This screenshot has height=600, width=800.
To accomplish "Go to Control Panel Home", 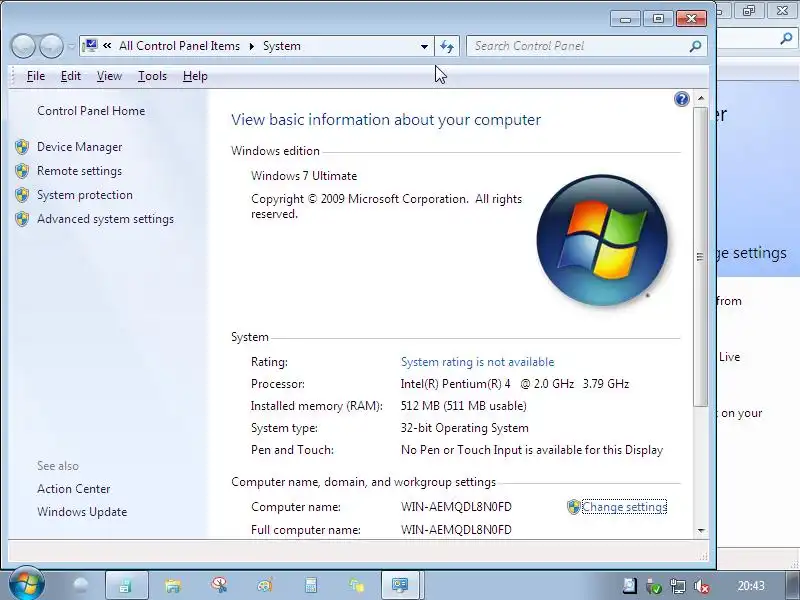I will coord(91,111).
